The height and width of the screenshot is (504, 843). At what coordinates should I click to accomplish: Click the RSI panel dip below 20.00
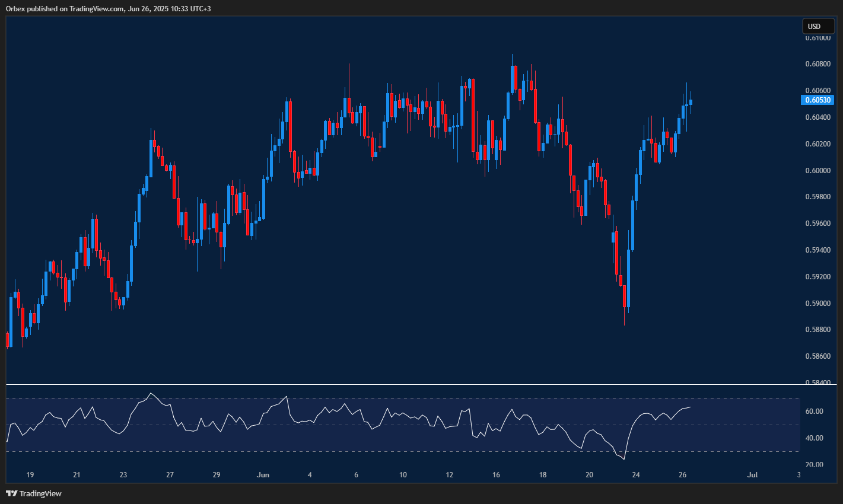(623, 459)
